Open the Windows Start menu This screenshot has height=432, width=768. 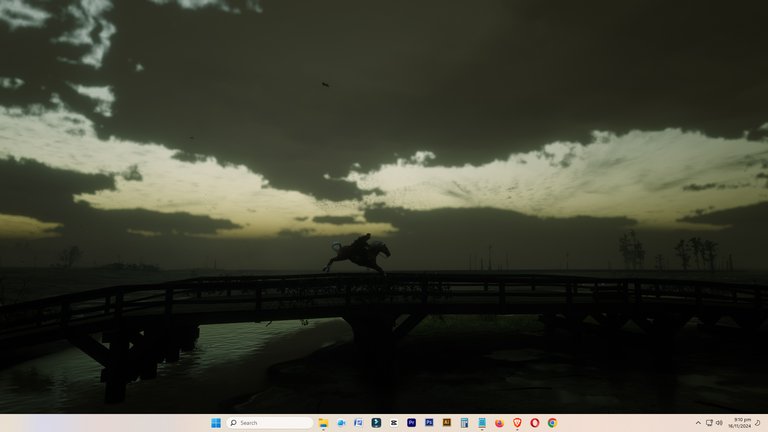pyautogui.click(x=216, y=423)
